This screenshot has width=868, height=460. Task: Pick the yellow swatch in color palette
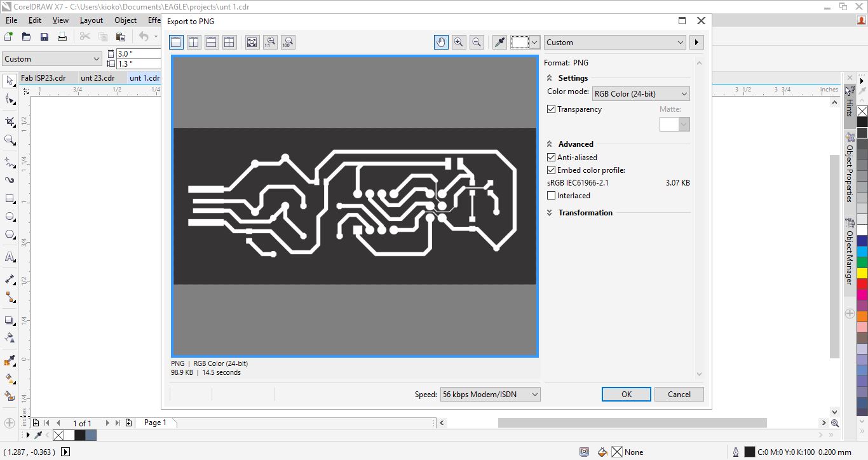click(x=862, y=273)
